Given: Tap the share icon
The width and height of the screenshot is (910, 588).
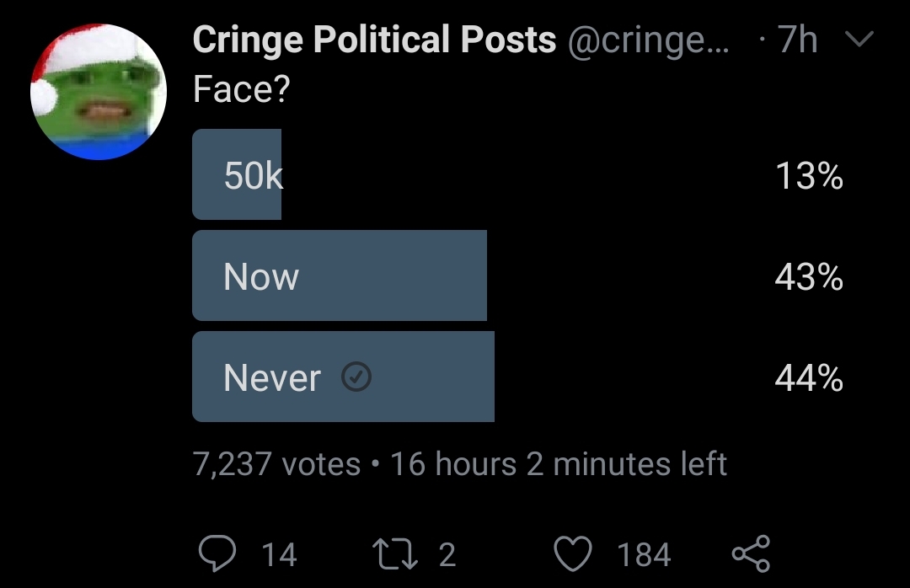Looking at the screenshot, I should (x=751, y=553).
